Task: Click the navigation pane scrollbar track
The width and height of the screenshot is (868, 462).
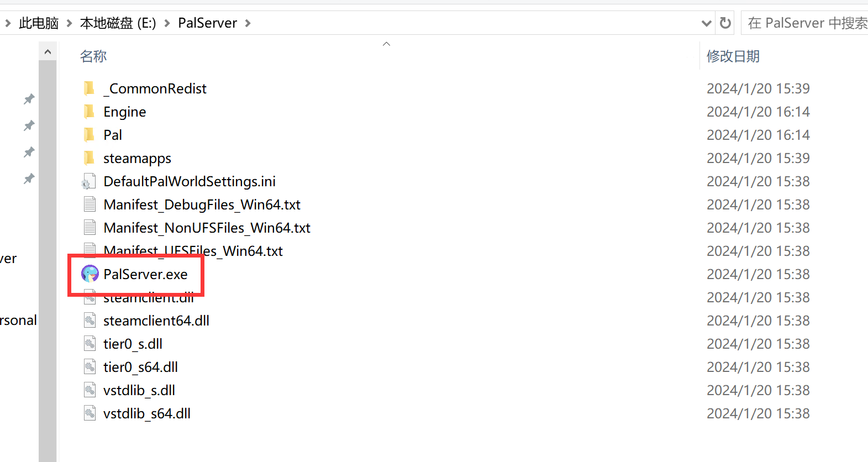Action: [x=48, y=261]
